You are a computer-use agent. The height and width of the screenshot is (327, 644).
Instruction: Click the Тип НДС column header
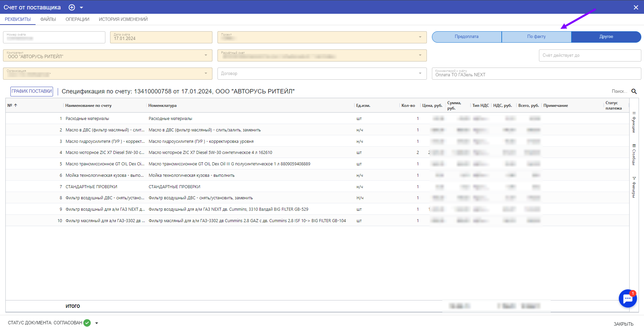click(x=481, y=106)
